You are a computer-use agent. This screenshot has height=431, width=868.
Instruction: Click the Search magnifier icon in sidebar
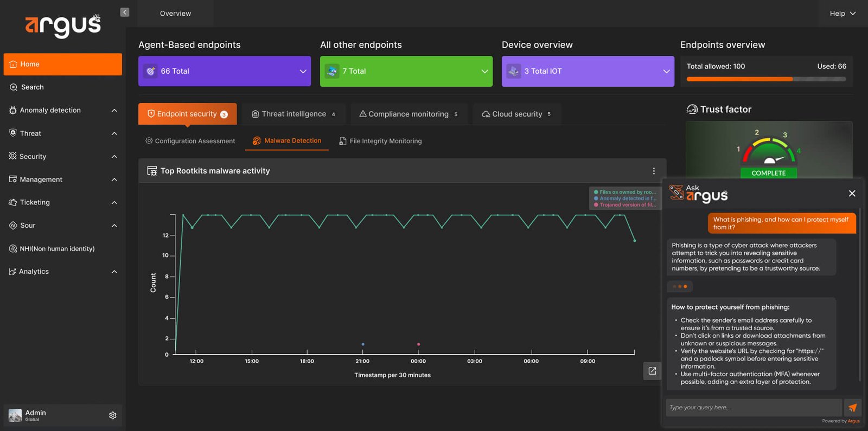[x=14, y=87]
